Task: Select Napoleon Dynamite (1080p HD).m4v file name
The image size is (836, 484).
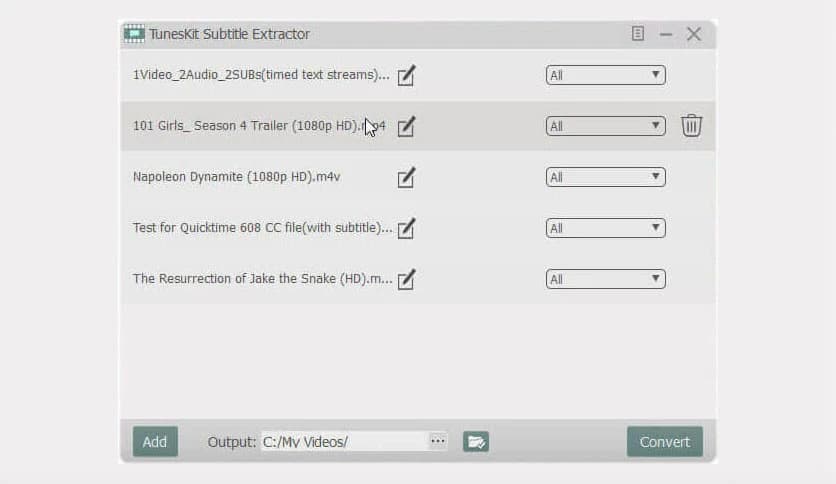Action: (x=236, y=177)
